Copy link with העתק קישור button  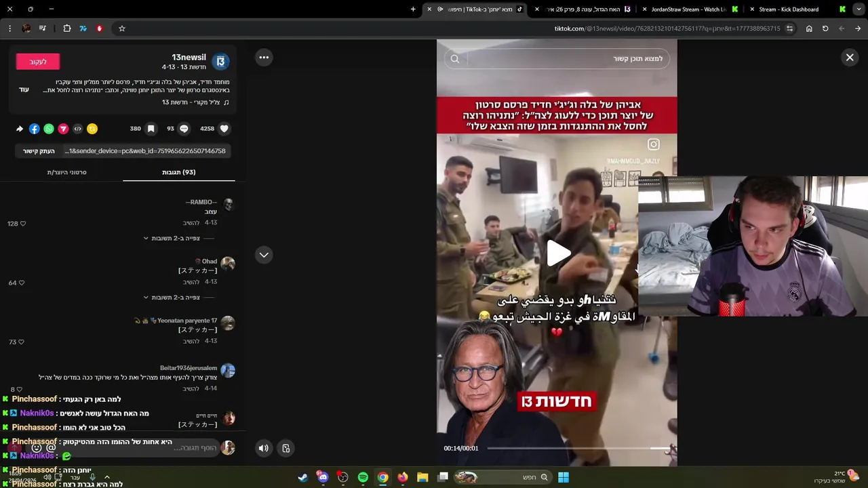pyautogui.click(x=39, y=151)
